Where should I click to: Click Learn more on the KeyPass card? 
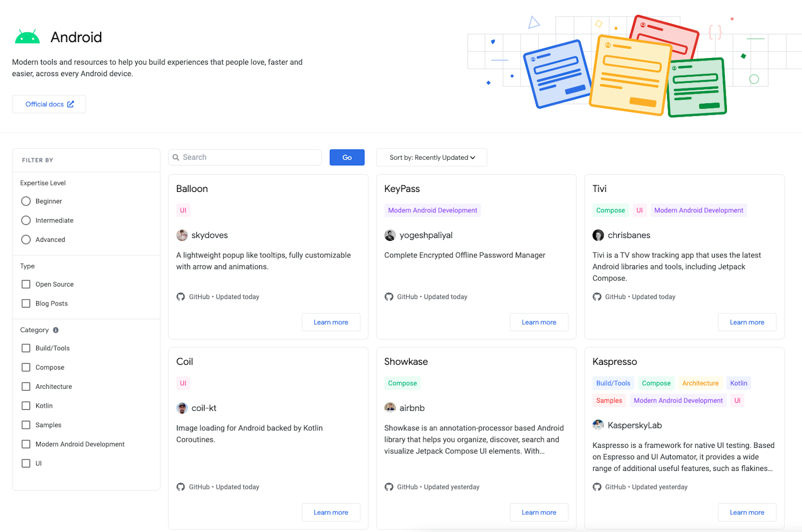pyautogui.click(x=539, y=322)
